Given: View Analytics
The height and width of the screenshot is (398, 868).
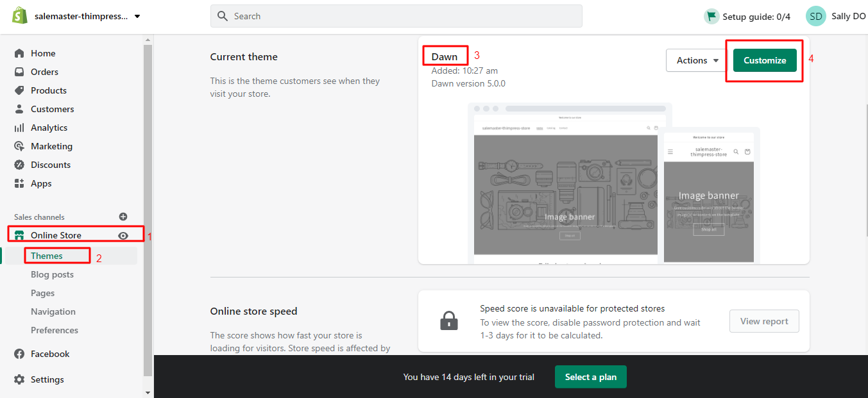Looking at the screenshot, I should click(51, 127).
